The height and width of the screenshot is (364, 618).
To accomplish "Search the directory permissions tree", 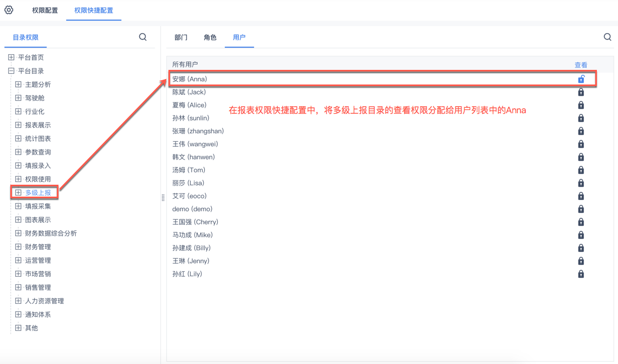I will (142, 37).
